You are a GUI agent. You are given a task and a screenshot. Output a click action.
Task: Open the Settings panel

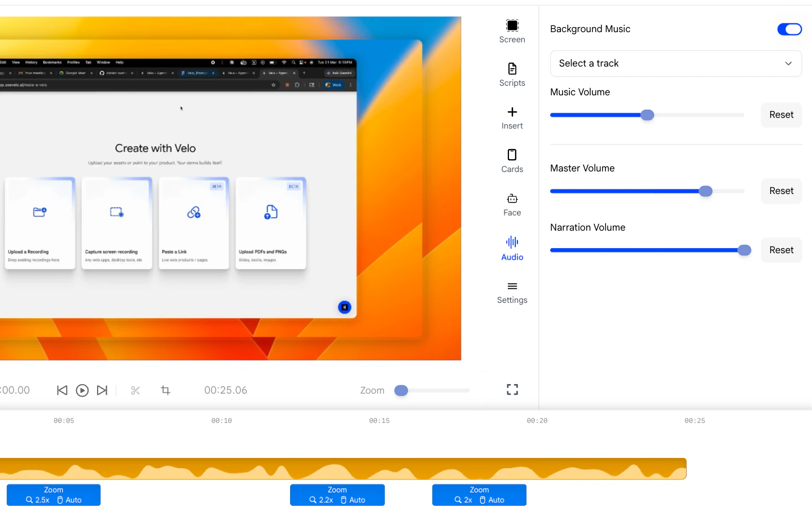[x=512, y=293]
